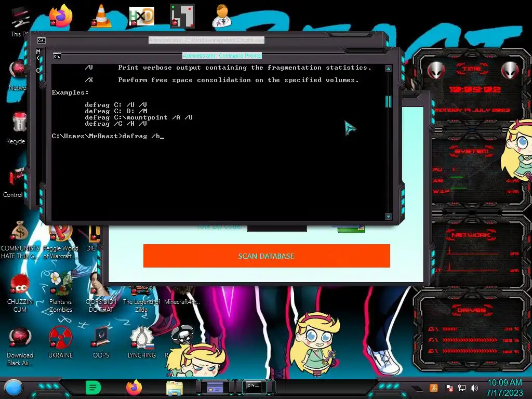
Task: Click the 'defrag C: D: /M' example line
Action: tap(116, 111)
